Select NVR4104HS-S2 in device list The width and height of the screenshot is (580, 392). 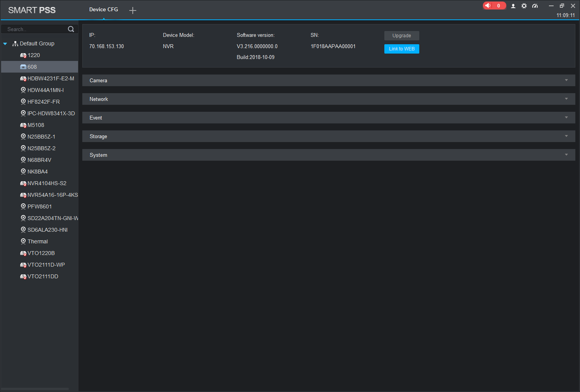coord(47,183)
